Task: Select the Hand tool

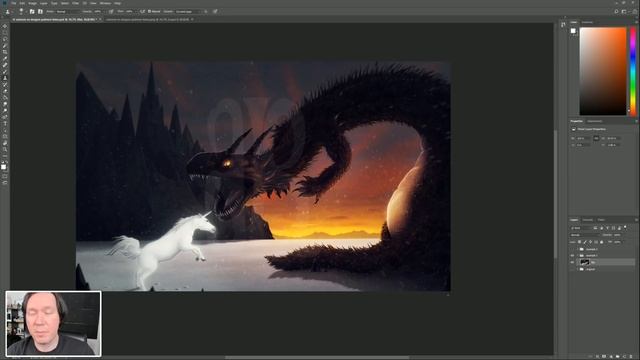Action: tap(5, 143)
